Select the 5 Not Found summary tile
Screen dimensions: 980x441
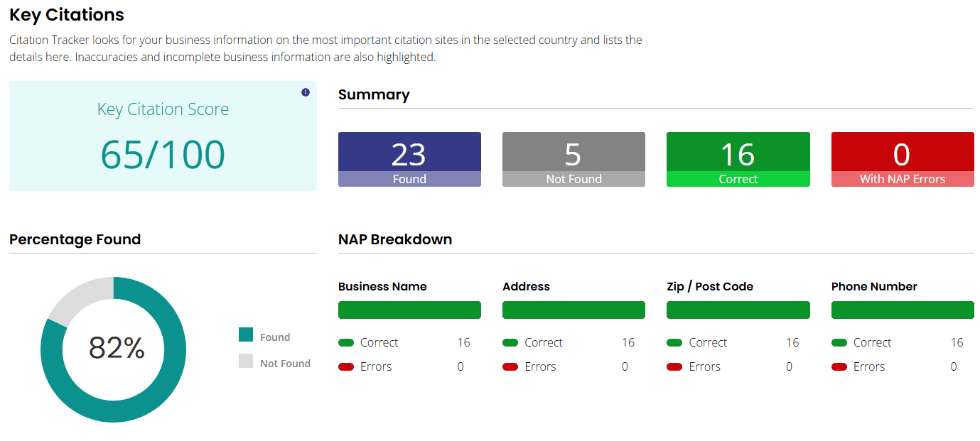[x=574, y=159]
